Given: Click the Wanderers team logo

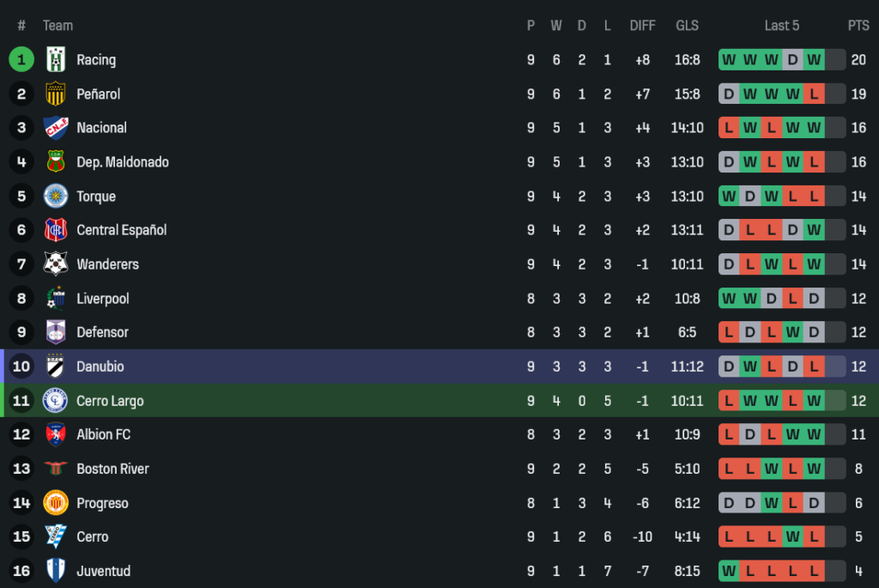Looking at the screenshot, I should pos(56,264).
